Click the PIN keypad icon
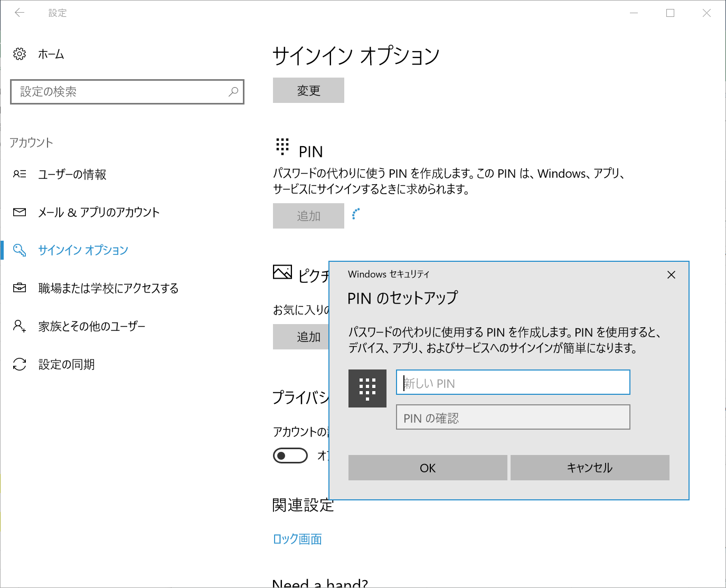This screenshot has width=726, height=588. coord(283,146)
